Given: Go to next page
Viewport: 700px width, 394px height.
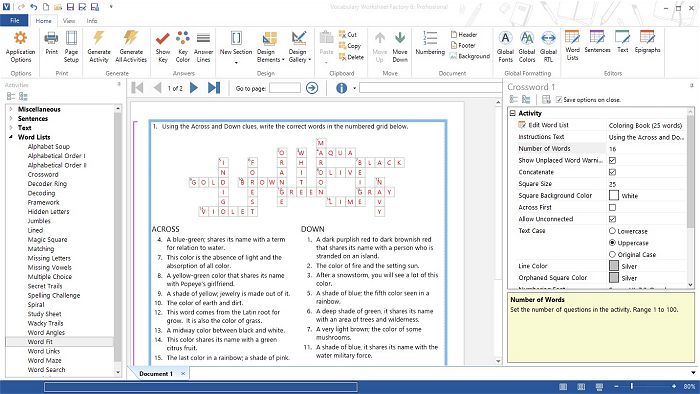Looking at the screenshot, I should point(194,88).
